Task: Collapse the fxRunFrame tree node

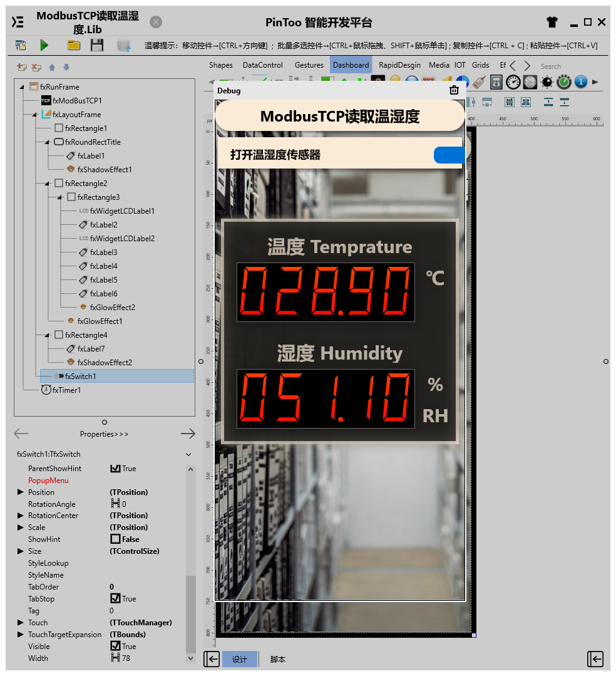Action: (x=22, y=87)
